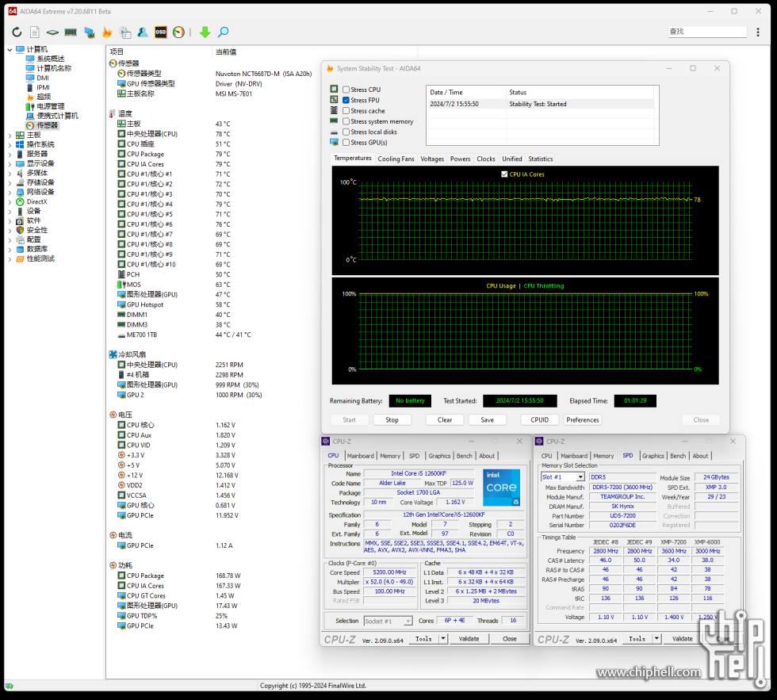Select the Stability Test: Started log row
Image resolution: width=777 pixels, height=700 pixels.
point(541,104)
